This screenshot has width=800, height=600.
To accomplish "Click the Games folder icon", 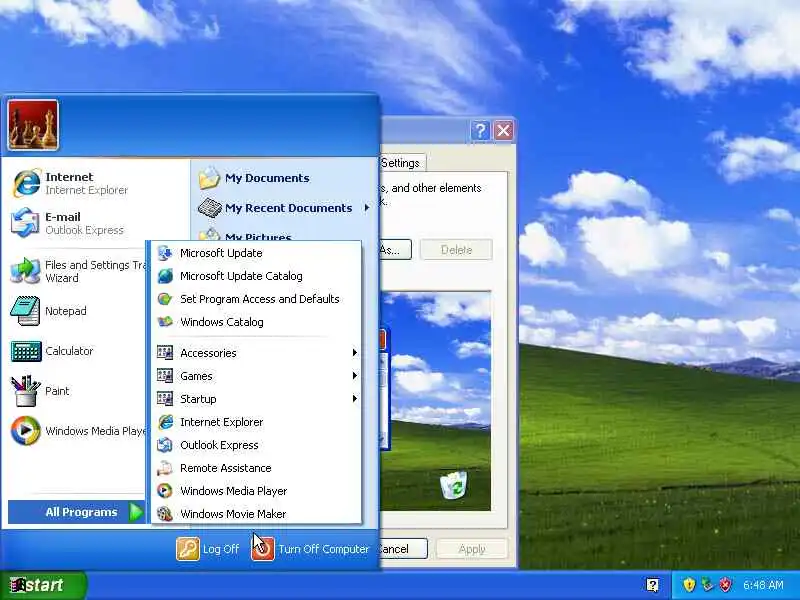I will tap(165, 376).
